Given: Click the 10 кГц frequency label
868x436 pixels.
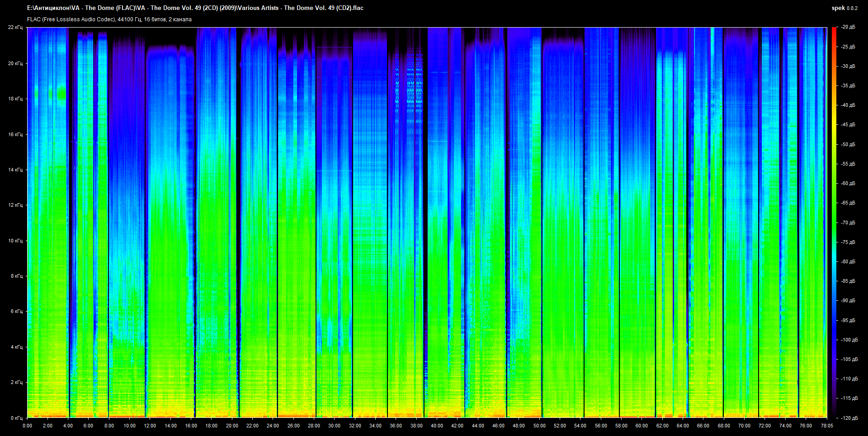Looking at the screenshot, I should pyautogui.click(x=15, y=241).
